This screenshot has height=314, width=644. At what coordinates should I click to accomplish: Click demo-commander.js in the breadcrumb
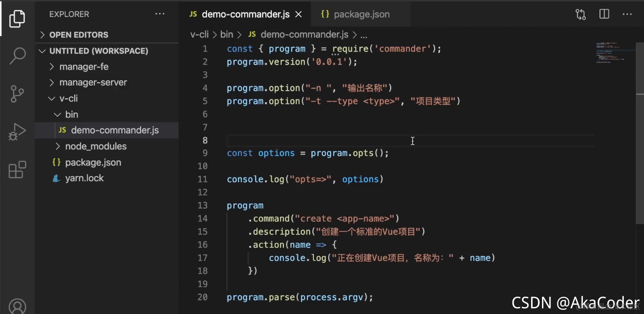coord(304,35)
